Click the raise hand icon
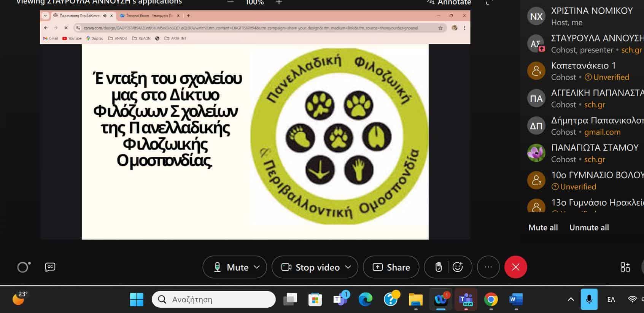Image resolution: width=644 pixels, height=313 pixels. 438,267
